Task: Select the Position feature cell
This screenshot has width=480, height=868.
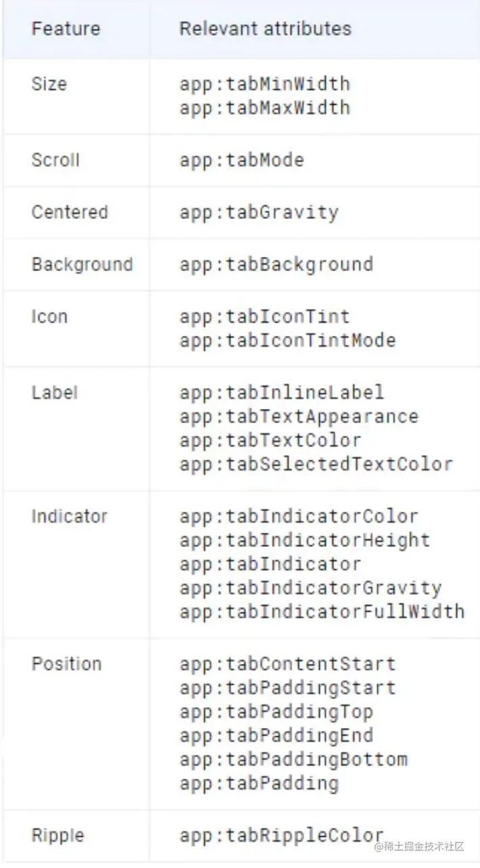Action: coord(66,664)
